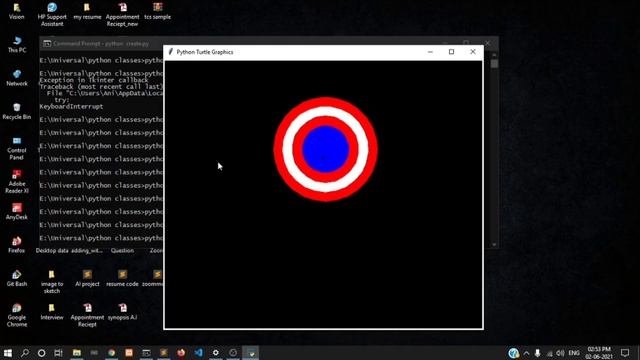Open File Explorer from taskbar
The image size is (640, 360).
[77, 353]
